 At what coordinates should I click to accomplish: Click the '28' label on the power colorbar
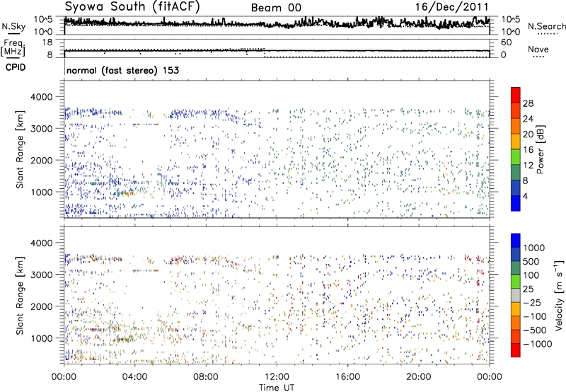tap(528, 103)
